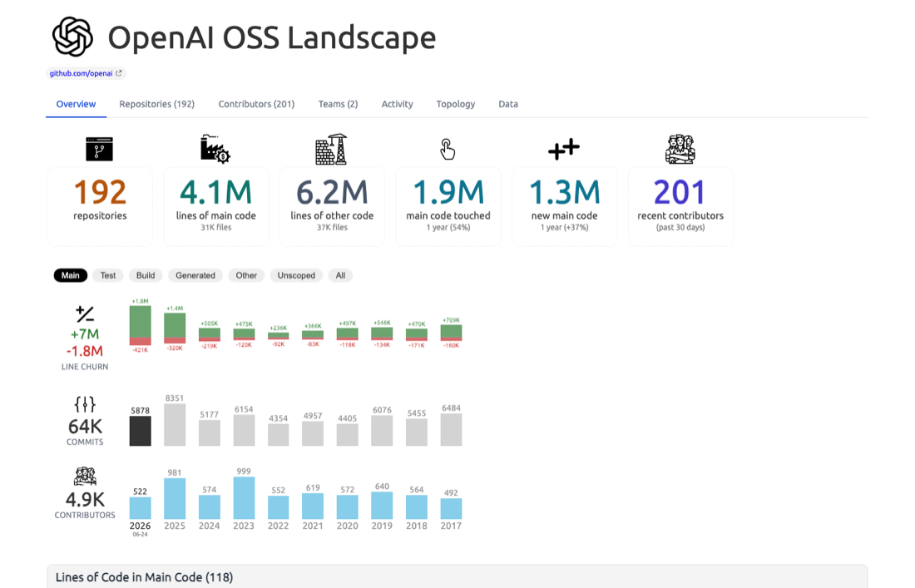Click the 999 contributors bar for 2023

click(x=244, y=498)
